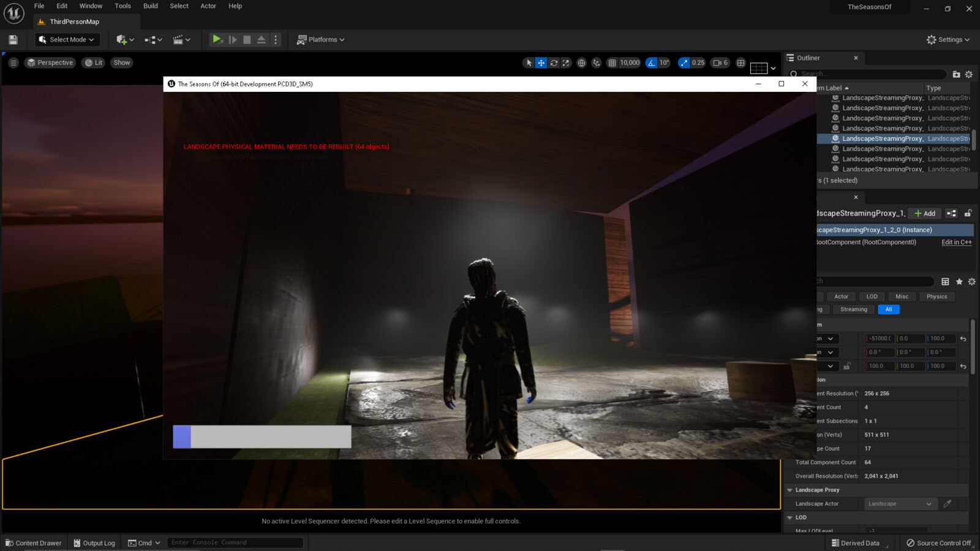The image size is (980, 551).
Task: Close the Outliner panel tab
Action: click(x=856, y=58)
